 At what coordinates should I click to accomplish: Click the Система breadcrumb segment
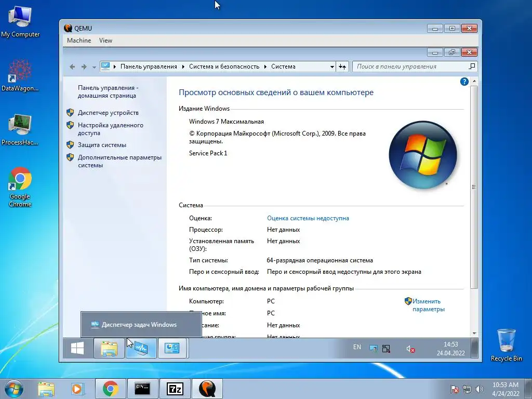(283, 66)
